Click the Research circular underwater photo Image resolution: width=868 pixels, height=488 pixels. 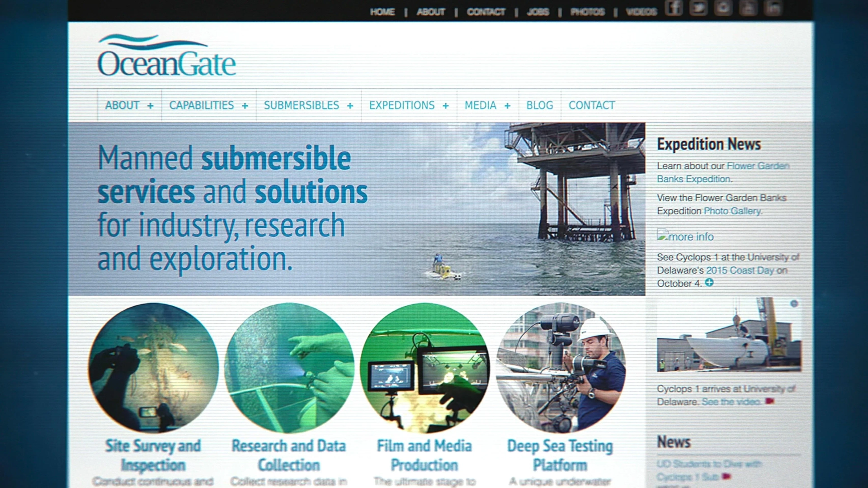[289, 368]
